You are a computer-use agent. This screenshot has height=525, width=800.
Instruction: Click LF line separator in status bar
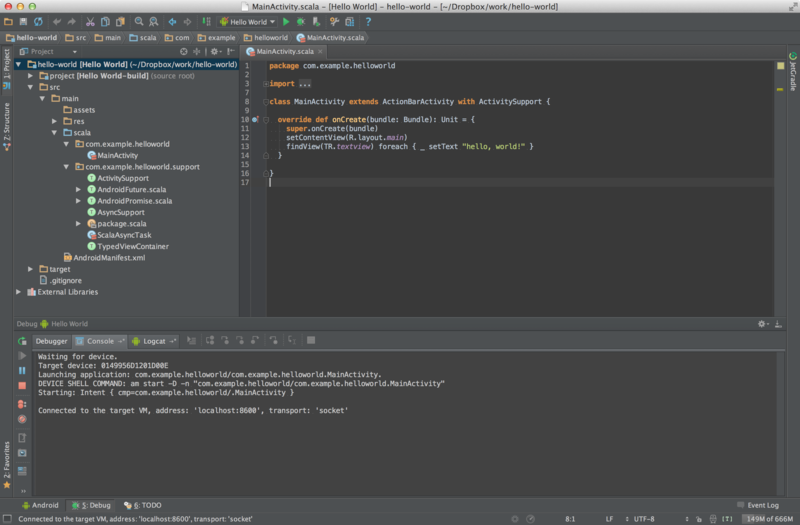pyautogui.click(x=609, y=519)
